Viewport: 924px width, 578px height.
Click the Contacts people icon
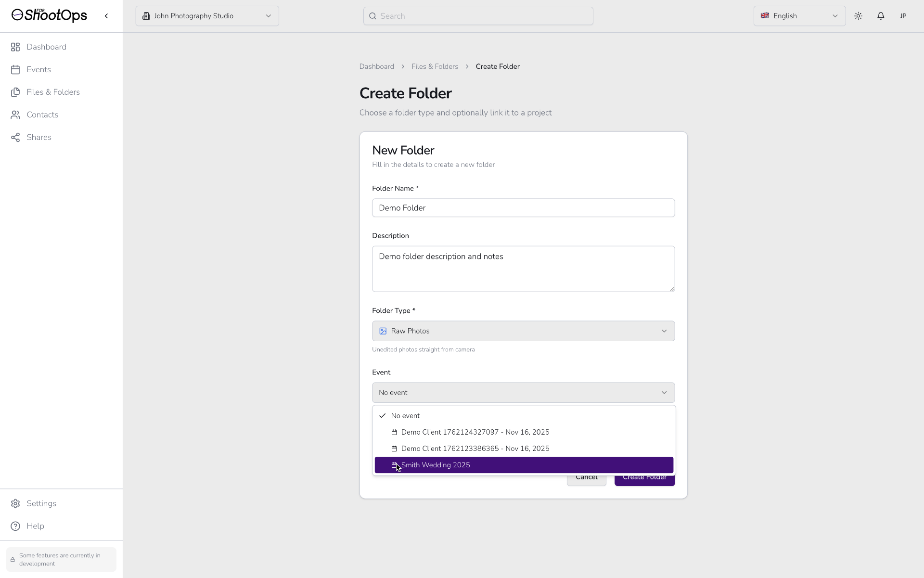coord(15,115)
